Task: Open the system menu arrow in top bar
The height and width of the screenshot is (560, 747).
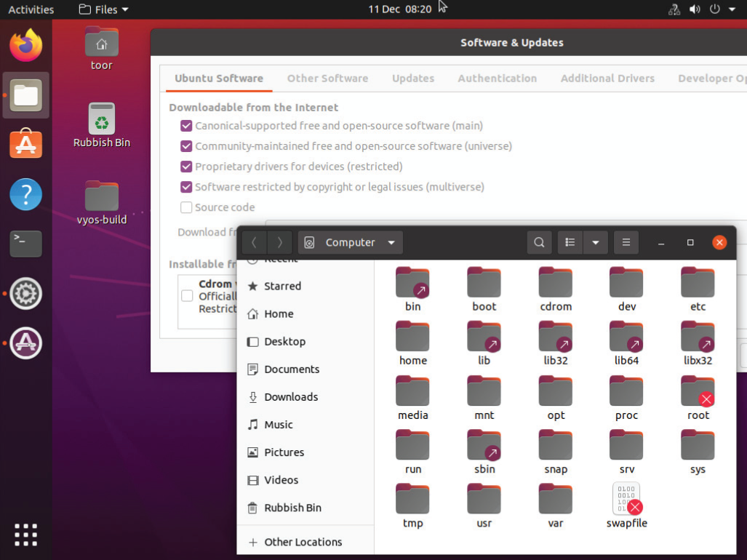Action: coord(732,9)
